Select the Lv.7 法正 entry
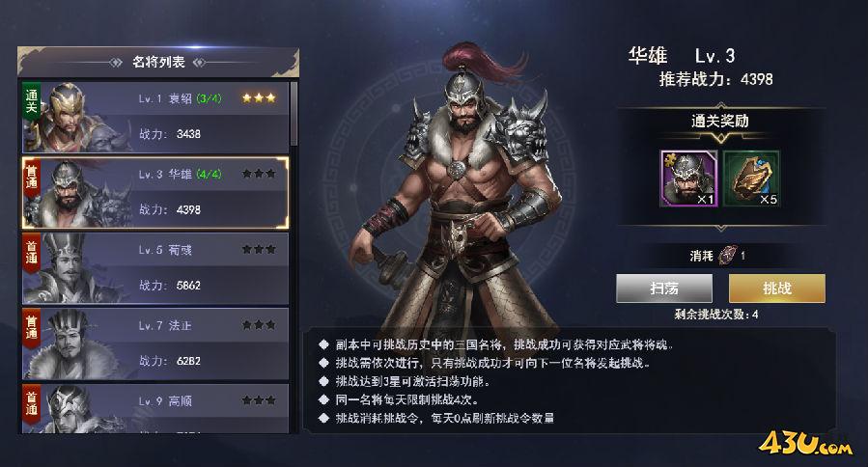The image size is (868, 467). click(155, 344)
